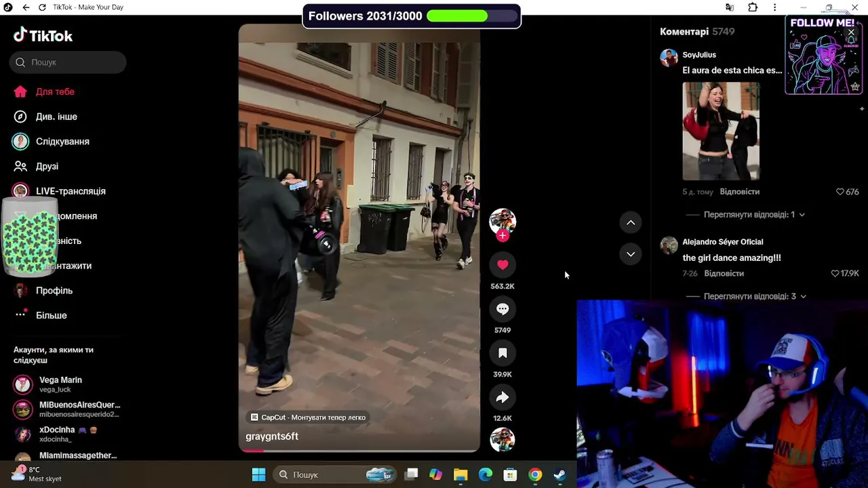Image resolution: width=868 pixels, height=488 pixels.
Task: Go to the previous video with up arrow
Action: click(631, 222)
